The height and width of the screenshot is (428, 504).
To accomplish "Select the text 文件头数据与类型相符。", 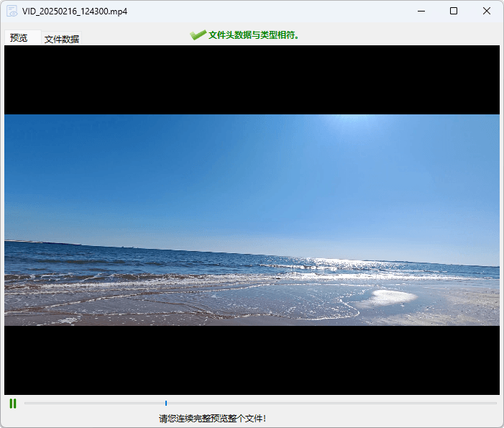I will (x=254, y=35).
